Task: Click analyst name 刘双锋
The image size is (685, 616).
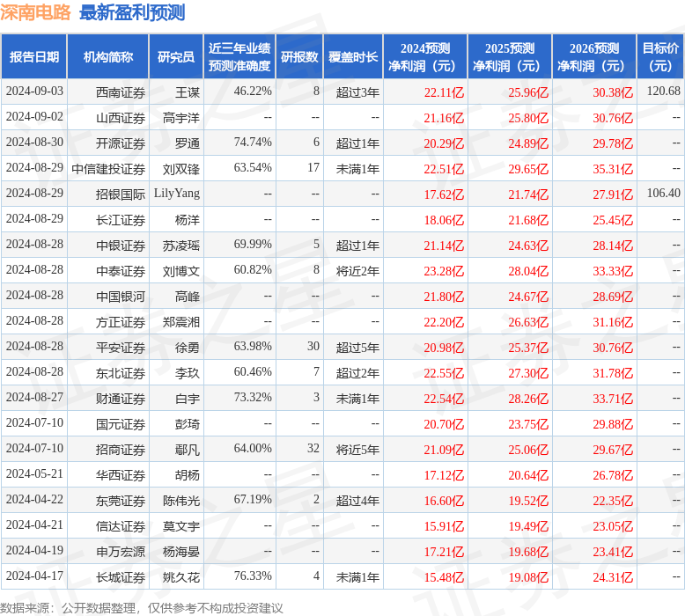Action: (181, 169)
